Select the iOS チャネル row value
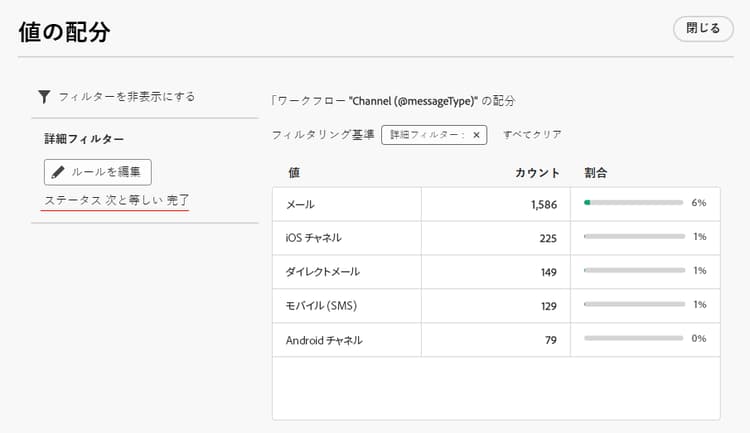The image size is (750, 433). pos(313,238)
